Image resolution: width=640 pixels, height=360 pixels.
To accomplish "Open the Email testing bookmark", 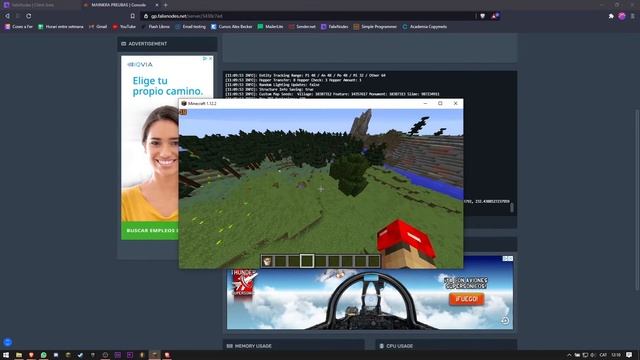I will [191, 27].
